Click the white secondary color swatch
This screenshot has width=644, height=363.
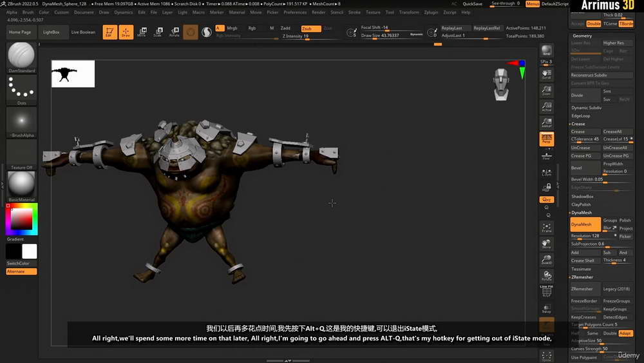tap(29, 251)
